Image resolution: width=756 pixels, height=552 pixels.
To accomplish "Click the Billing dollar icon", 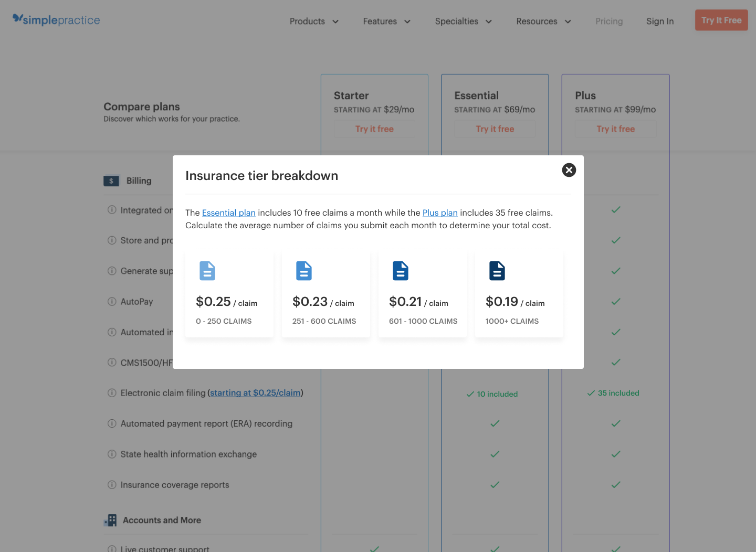I will (111, 181).
